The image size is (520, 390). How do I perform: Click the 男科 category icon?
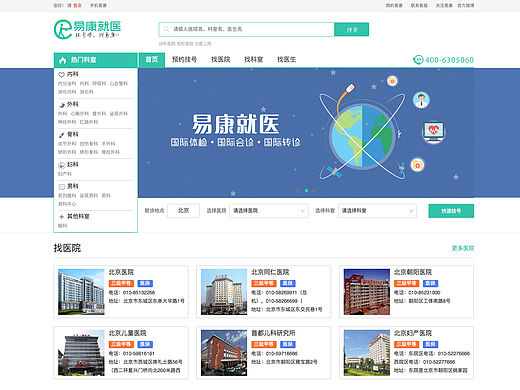pos(62,187)
